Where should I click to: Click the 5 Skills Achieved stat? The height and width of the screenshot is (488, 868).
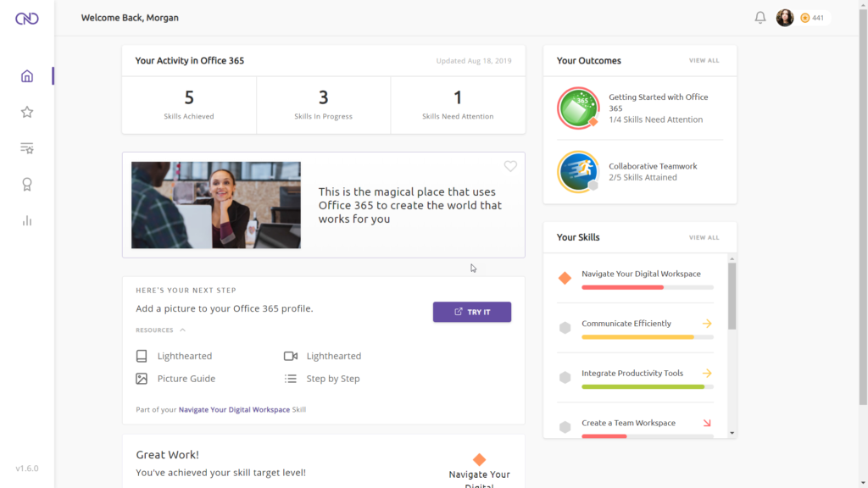pyautogui.click(x=189, y=105)
